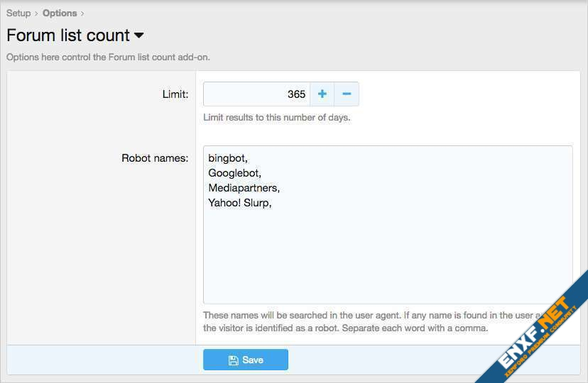Click the floppy disk icon on Save
Screen dimensions: 588x383
233,360
